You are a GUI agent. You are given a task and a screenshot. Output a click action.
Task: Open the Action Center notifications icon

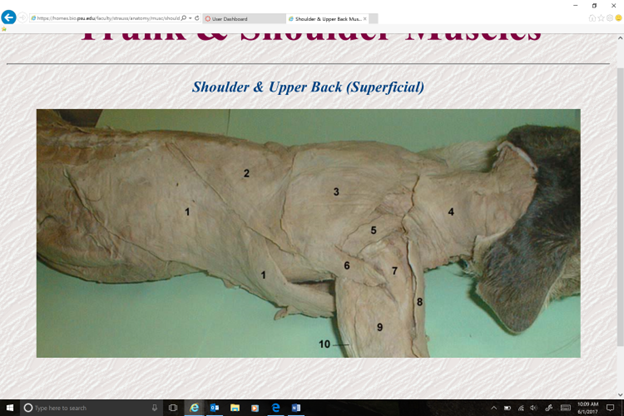coord(609,408)
